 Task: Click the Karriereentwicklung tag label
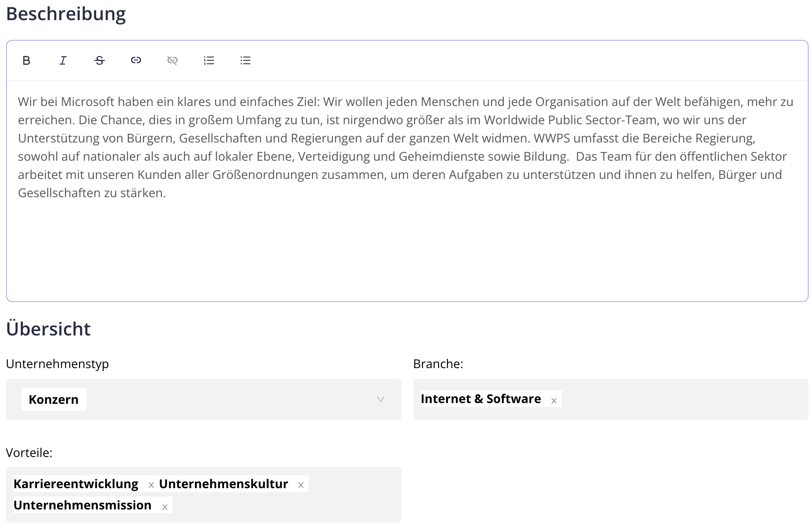(76, 484)
